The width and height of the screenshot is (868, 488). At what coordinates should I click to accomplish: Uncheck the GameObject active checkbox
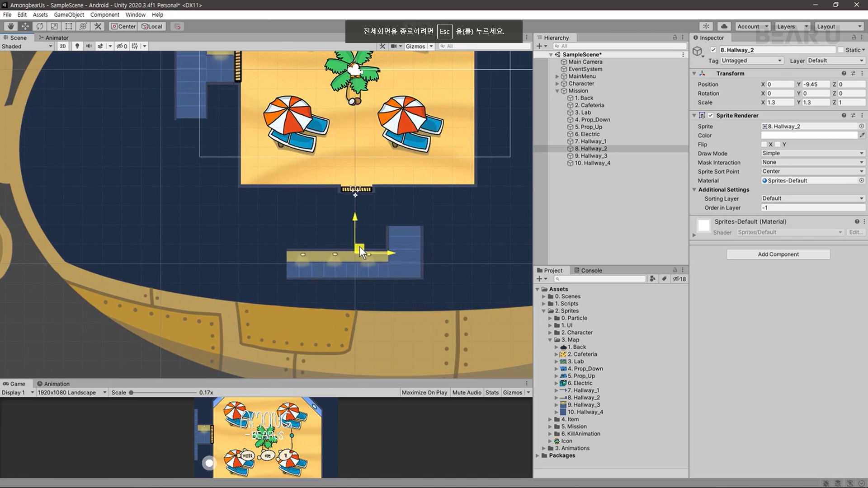pos(713,50)
